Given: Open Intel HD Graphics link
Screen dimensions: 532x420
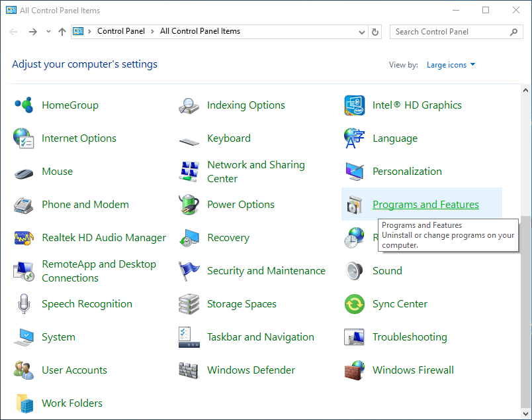Looking at the screenshot, I should pyautogui.click(x=417, y=105).
